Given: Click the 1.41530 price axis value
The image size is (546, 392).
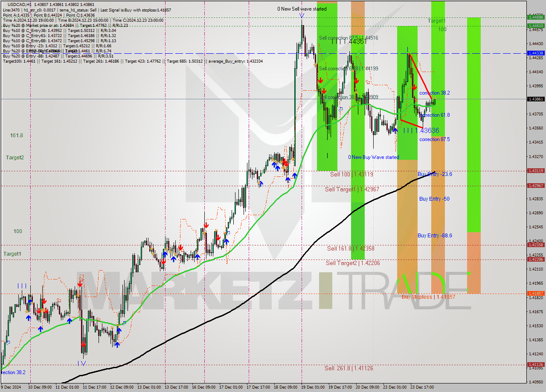Looking at the screenshot, I should click(536, 326).
